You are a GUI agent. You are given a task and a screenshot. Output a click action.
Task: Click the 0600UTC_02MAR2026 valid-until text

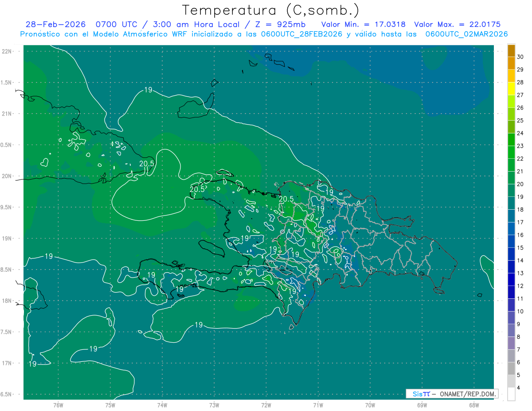[466, 34]
